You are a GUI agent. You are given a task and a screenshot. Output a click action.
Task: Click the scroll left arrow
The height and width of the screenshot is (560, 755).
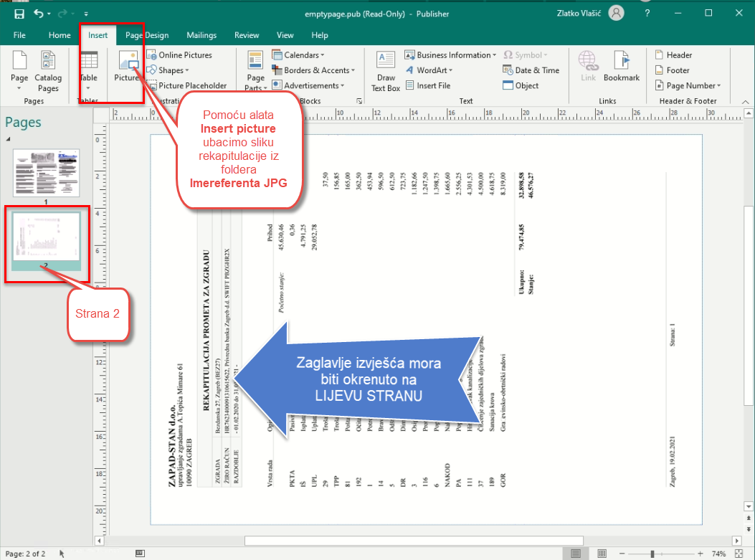coord(99,541)
